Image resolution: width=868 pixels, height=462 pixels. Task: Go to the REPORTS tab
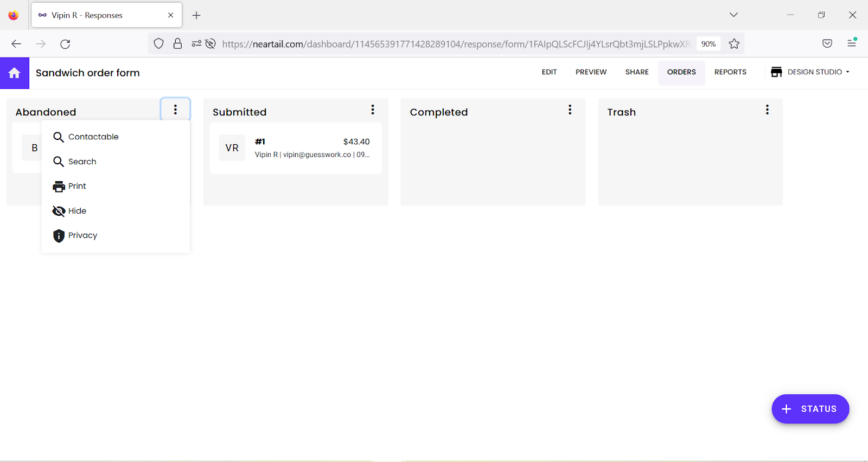click(x=730, y=72)
